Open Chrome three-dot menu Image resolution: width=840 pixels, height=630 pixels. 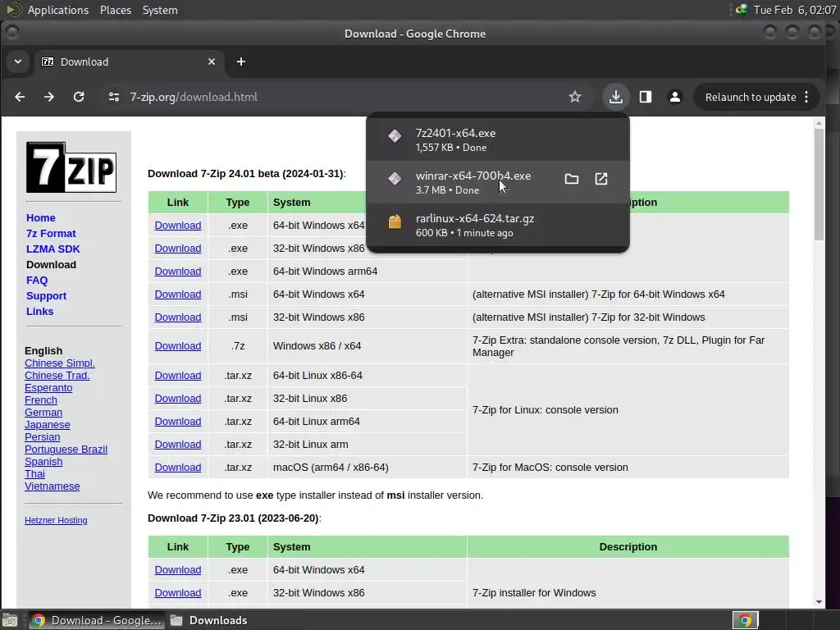(806, 97)
